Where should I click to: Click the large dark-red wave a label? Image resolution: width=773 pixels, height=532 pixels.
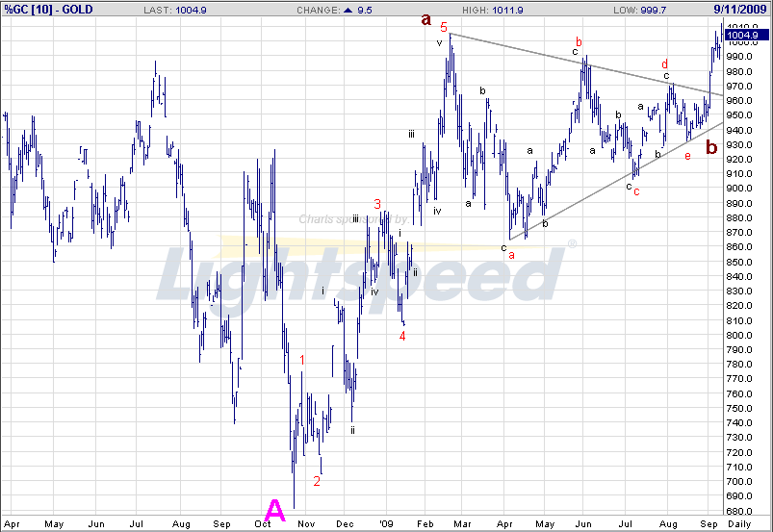point(425,19)
